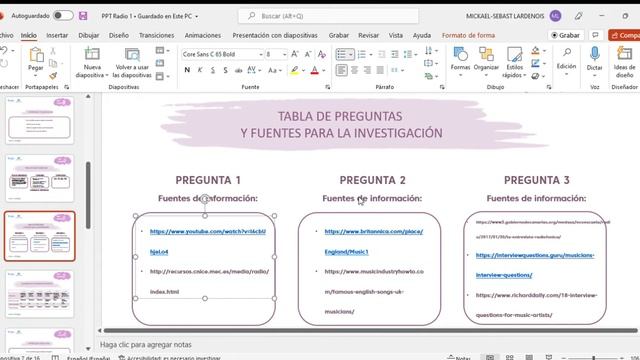640x360 pixels.
Task: Click the Dictar microphone icon
Action: click(595, 55)
